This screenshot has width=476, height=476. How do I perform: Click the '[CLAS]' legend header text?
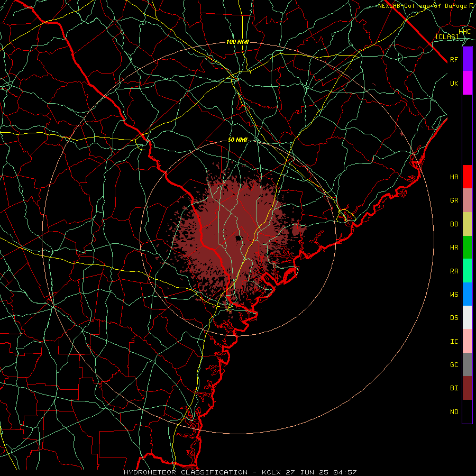click(x=447, y=37)
